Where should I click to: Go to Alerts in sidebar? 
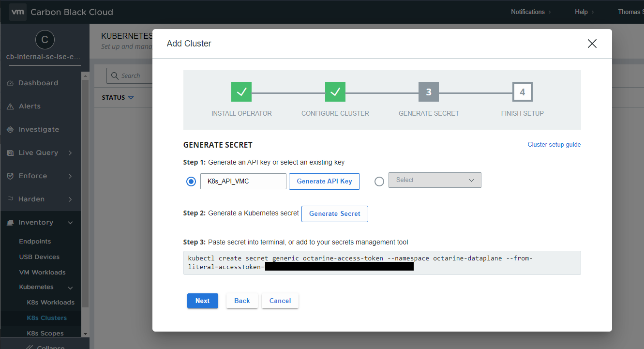[30, 106]
